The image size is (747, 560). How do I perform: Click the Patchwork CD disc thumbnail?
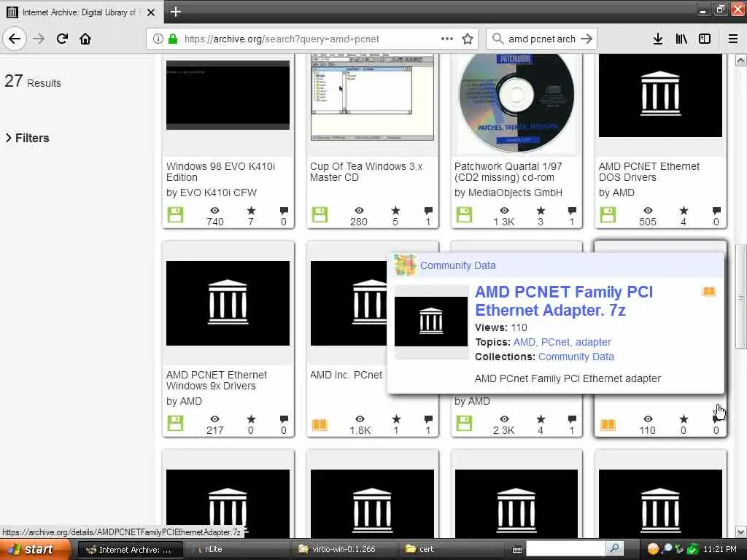click(x=516, y=101)
